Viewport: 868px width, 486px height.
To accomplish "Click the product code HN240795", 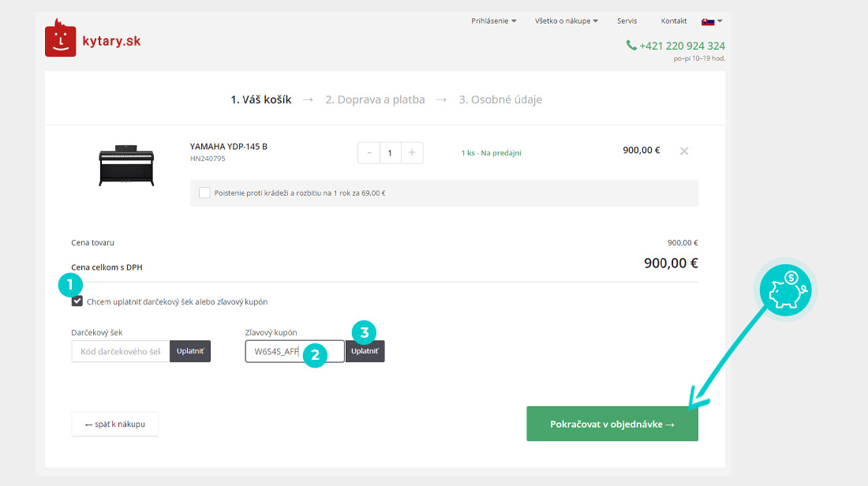I will point(208,159).
